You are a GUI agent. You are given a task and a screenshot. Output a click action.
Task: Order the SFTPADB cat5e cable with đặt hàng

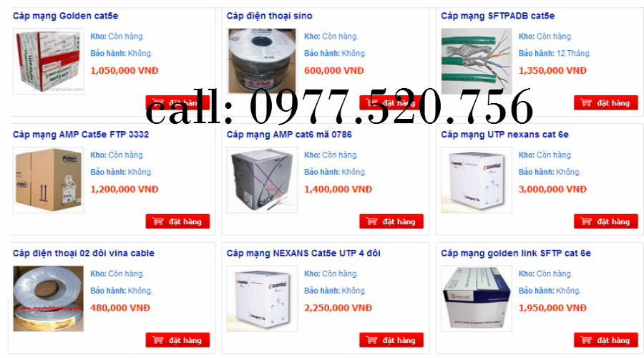point(606,103)
